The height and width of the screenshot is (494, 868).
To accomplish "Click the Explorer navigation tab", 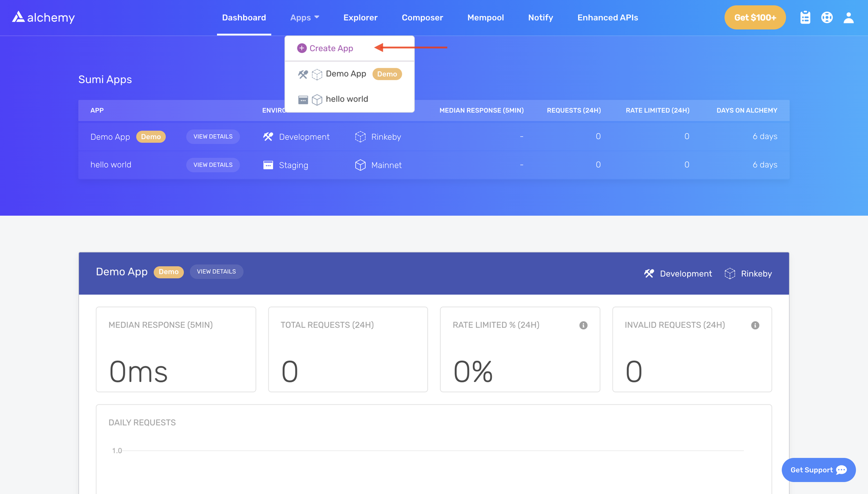I will 360,17.
